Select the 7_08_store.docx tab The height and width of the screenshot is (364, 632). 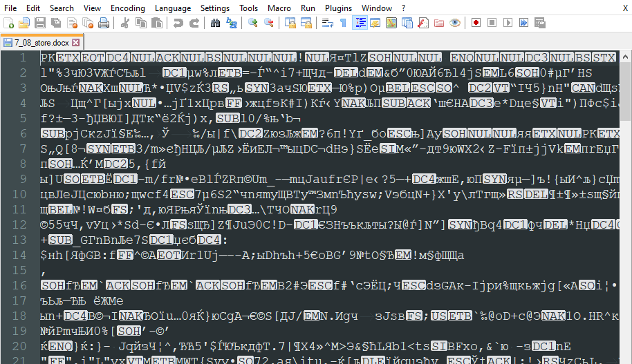click(x=41, y=42)
